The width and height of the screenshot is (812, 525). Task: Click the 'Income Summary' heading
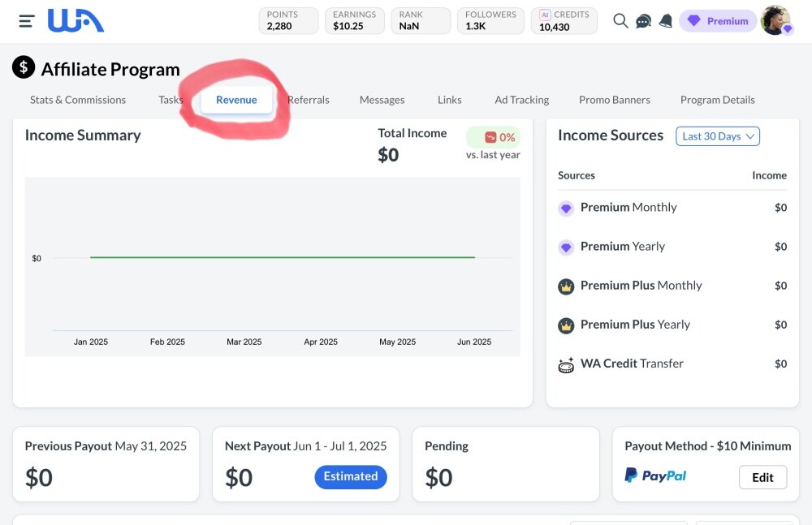[x=83, y=136]
